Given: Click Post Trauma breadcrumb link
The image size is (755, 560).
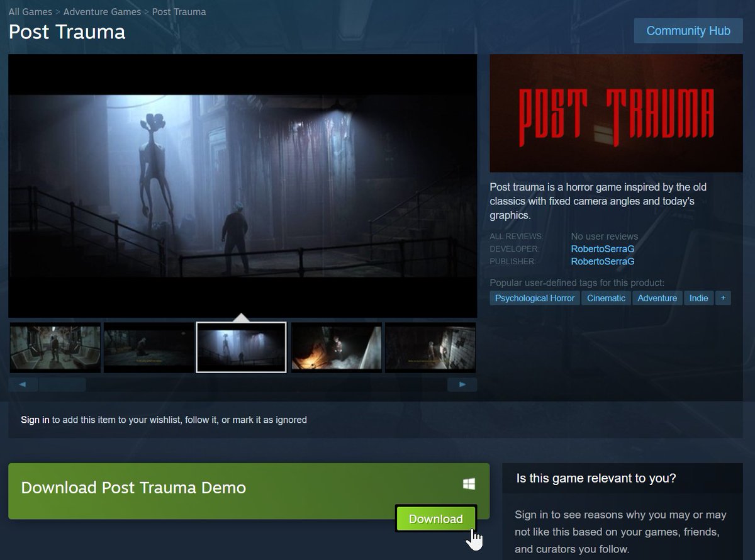Looking at the screenshot, I should [179, 12].
